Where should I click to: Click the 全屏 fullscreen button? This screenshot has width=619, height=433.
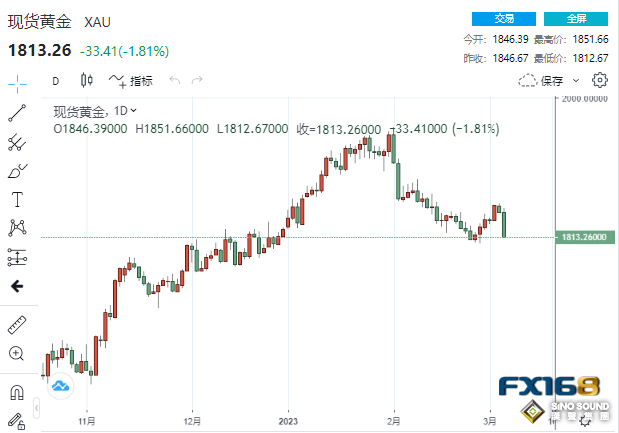(576, 19)
